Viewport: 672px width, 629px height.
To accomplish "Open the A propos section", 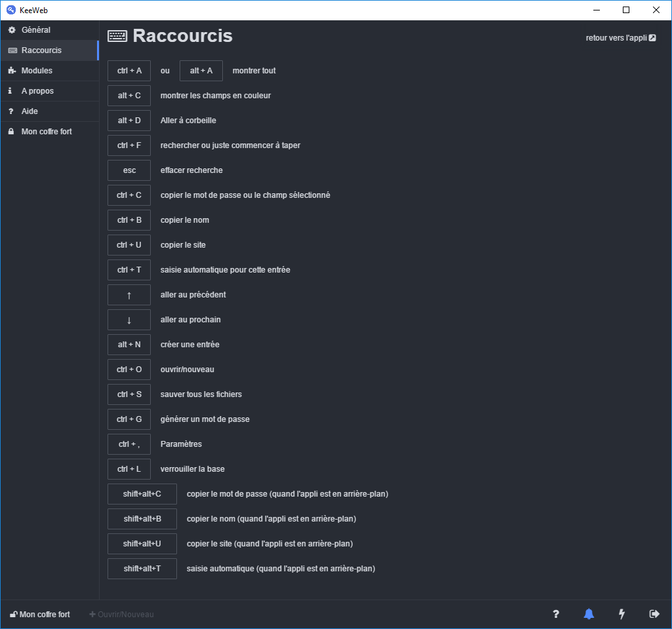I will 37,90.
